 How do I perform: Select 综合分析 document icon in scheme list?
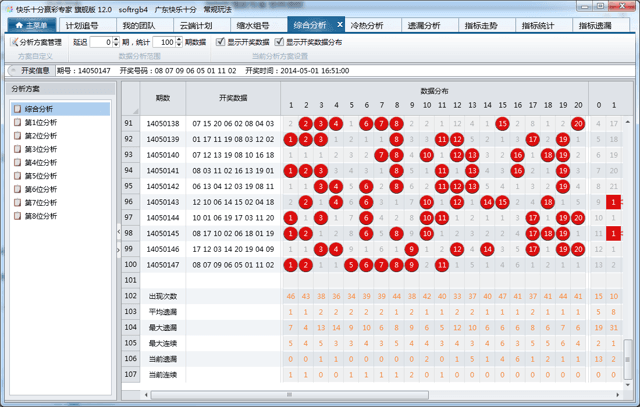[x=16, y=109]
